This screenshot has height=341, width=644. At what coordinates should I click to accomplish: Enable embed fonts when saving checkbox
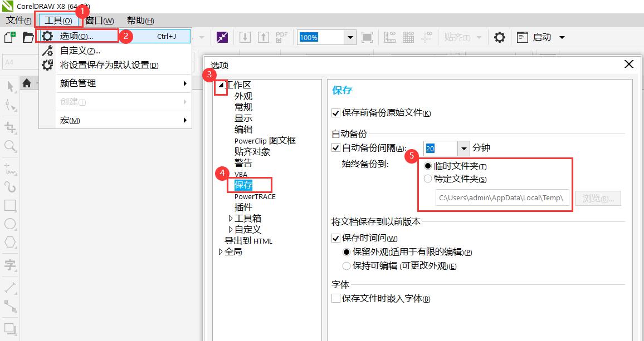[336, 299]
